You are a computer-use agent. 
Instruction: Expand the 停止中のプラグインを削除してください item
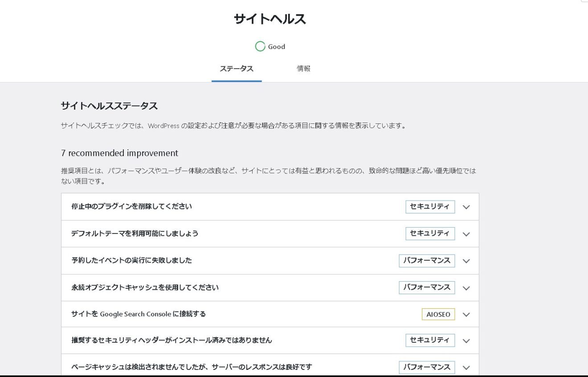tap(466, 207)
